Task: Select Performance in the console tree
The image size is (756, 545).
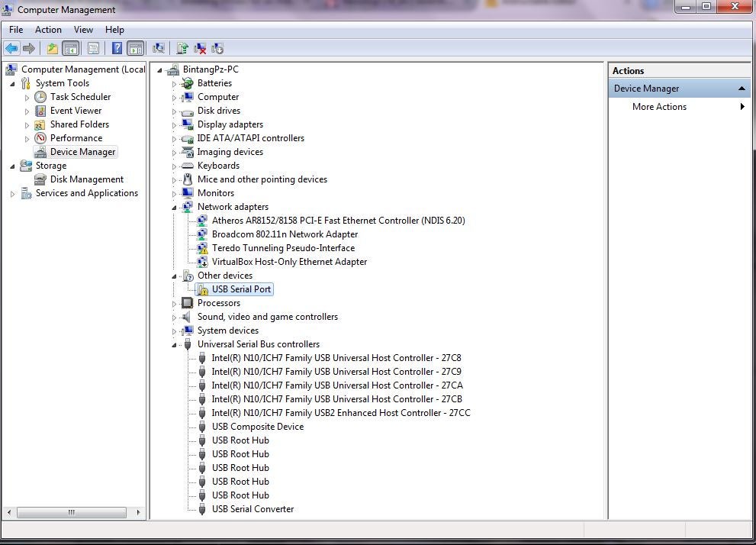Action: (76, 138)
